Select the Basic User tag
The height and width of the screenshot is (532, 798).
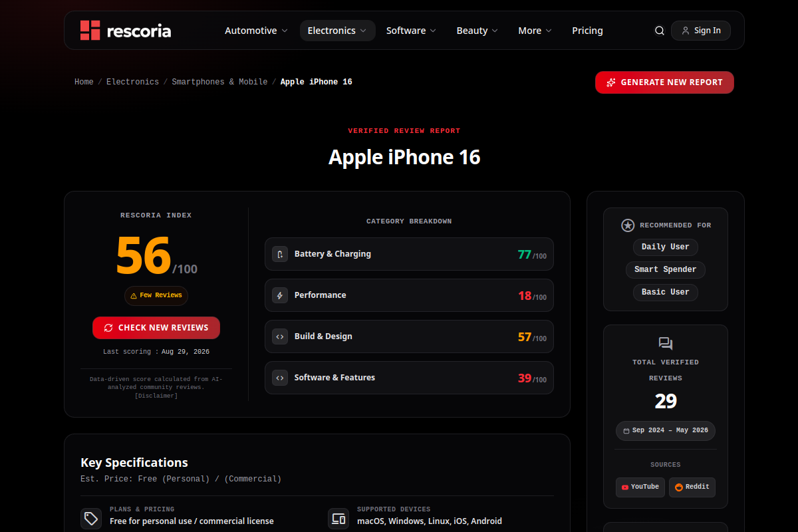(666, 292)
